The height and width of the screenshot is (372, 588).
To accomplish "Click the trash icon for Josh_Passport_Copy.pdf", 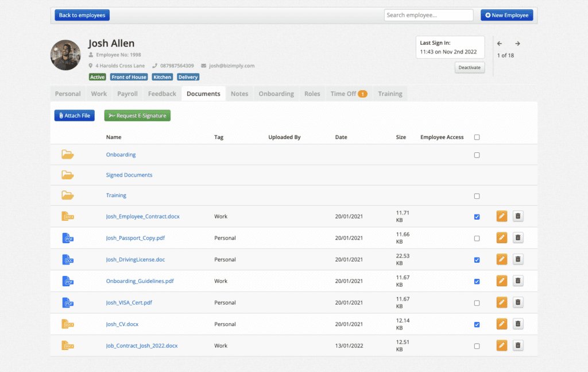I will [518, 238].
